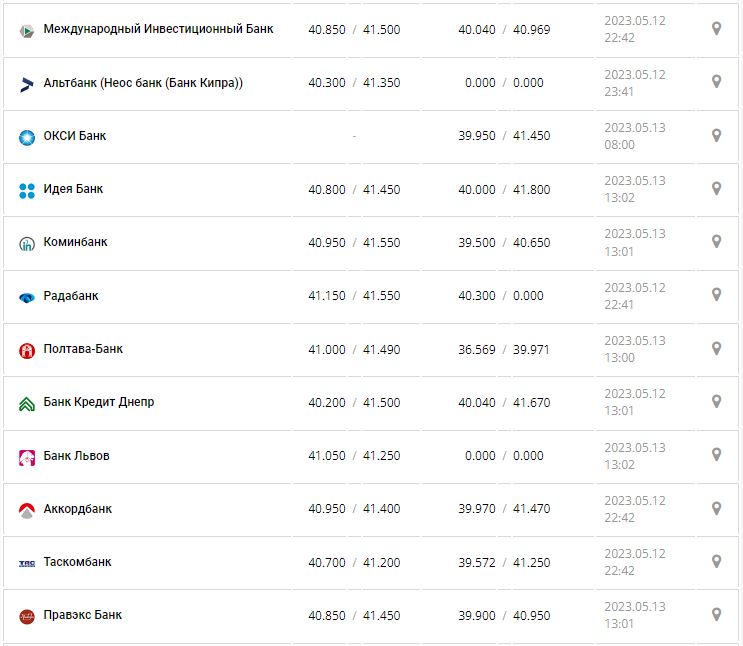Click the Банк Львов logo icon
The image size is (743, 646).
(x=27, y=457)
